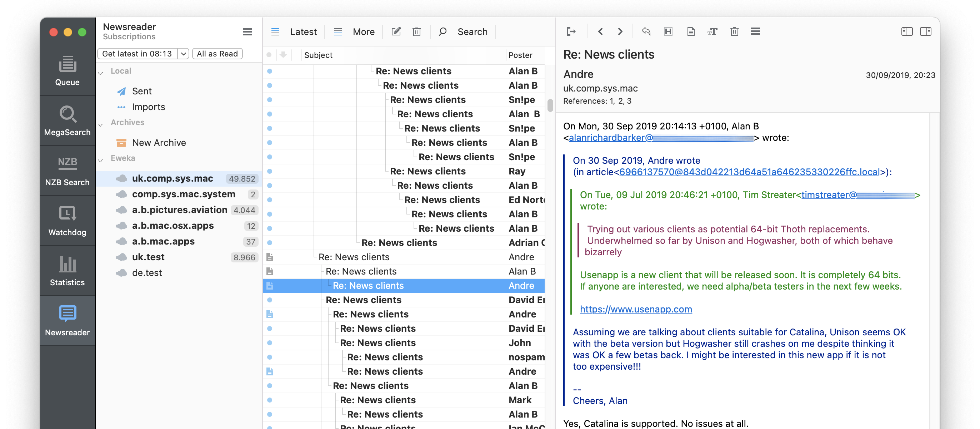Viewport: 980px width, 429px height.
Task: Toggle the left sidebar layout button
Action: click(906, 31)
